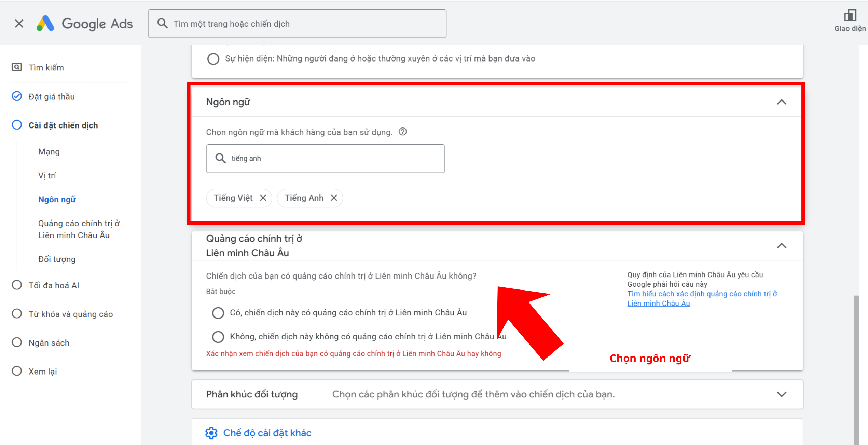This screenshot has height=445, width=868.
Task: Open the Tìm hiểu cách xác định link
Action: click(702, 298)
